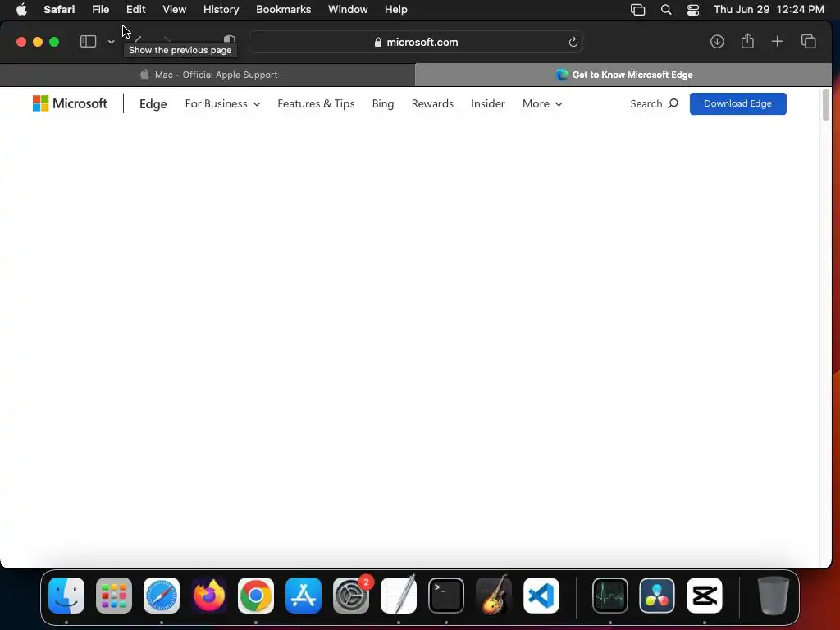Image resolution: width=840 pixels, height=630 pixels.
Task: Go to Rewards
Action: pyautogui.click(x=432, y=104)
